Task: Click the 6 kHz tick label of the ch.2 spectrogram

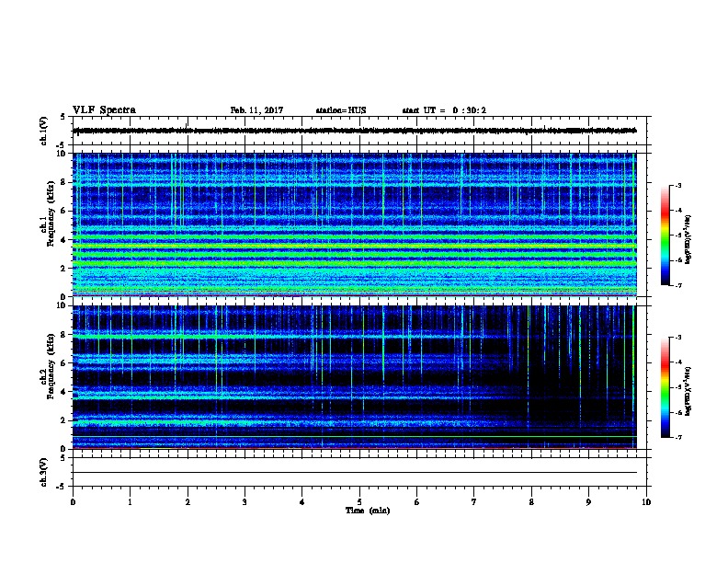Action: (63, 363)
